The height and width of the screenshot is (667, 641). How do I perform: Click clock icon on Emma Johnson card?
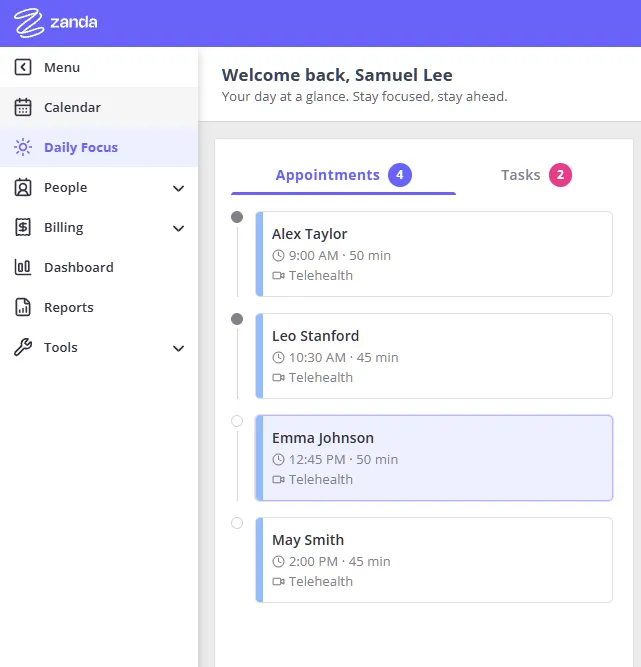pyautogui.click(x=278, y=460)
